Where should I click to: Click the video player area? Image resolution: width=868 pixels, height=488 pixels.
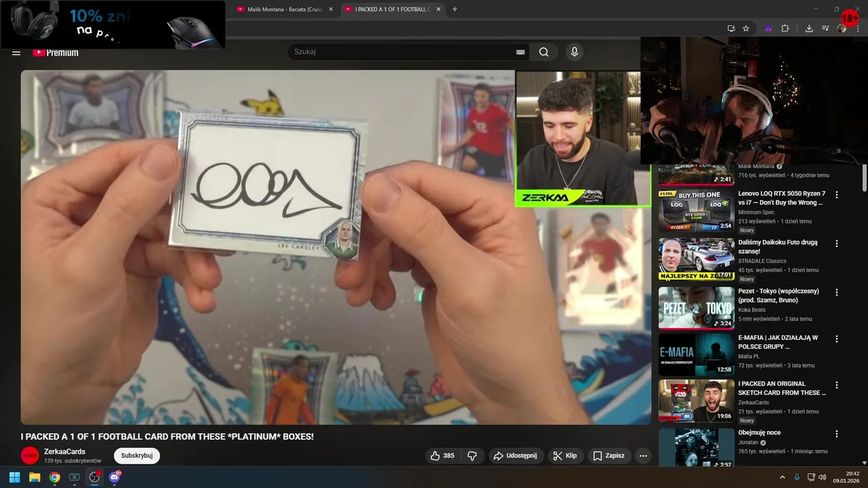pos(336,247)
